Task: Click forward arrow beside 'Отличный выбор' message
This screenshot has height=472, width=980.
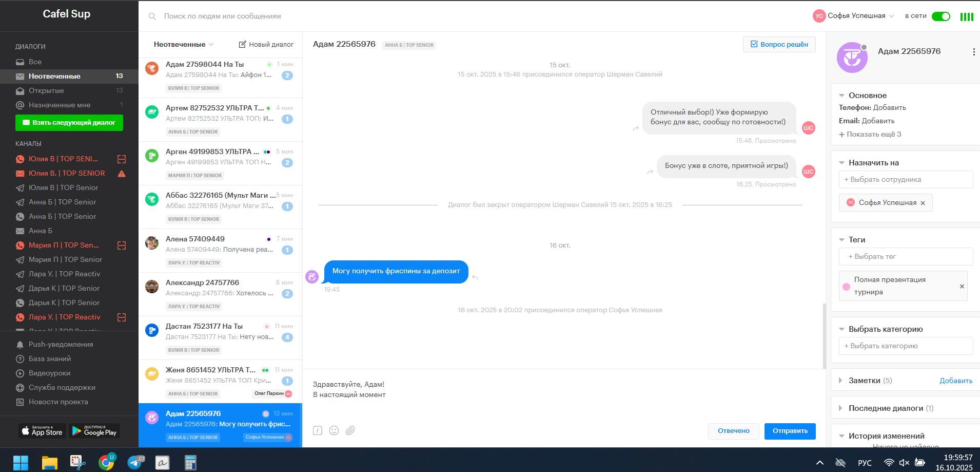Action: (636, 128)
